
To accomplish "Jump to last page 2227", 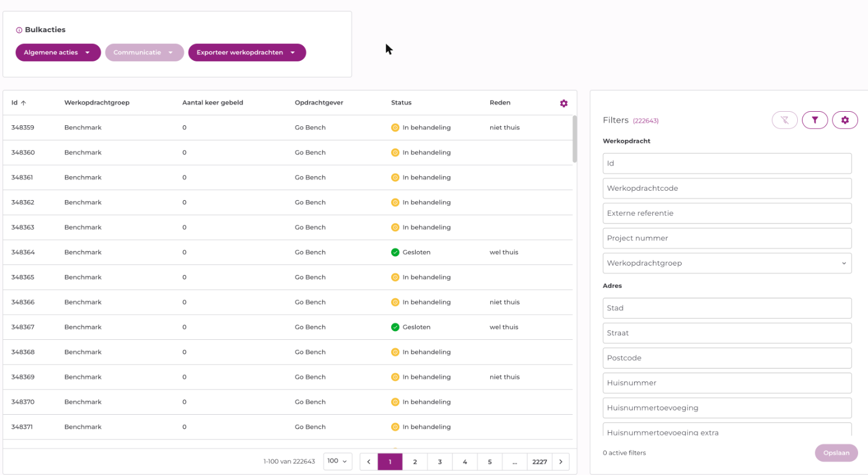I will (x=539, y=462).
